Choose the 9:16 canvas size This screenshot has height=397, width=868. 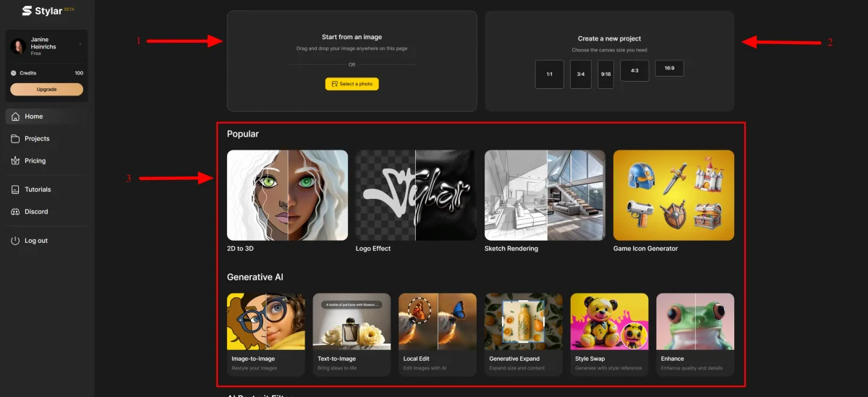(605, 74)
